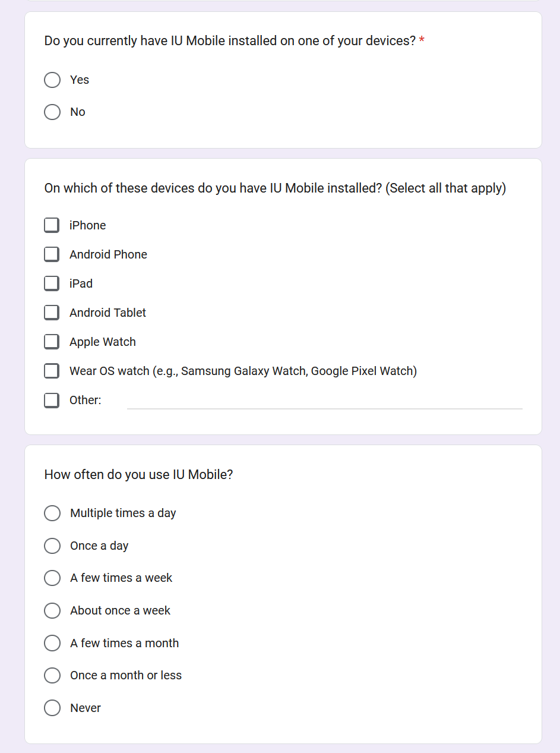
Task: Check the "iPad" checkbox
Action: point(52,283)
